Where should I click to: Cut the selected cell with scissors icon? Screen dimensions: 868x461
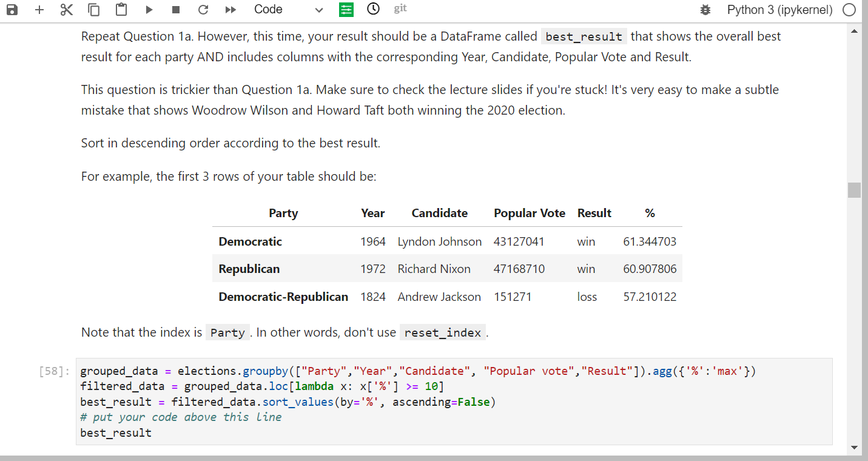pos(66,10)
